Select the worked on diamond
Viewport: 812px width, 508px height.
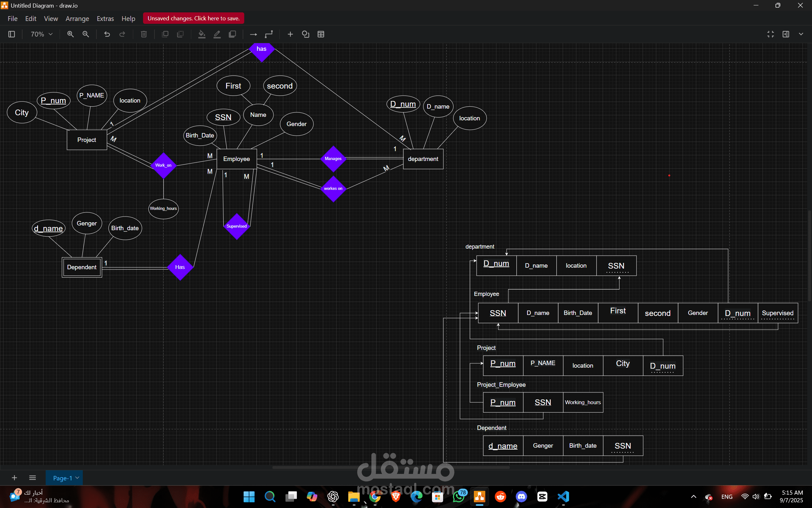[x=333, y=189]
